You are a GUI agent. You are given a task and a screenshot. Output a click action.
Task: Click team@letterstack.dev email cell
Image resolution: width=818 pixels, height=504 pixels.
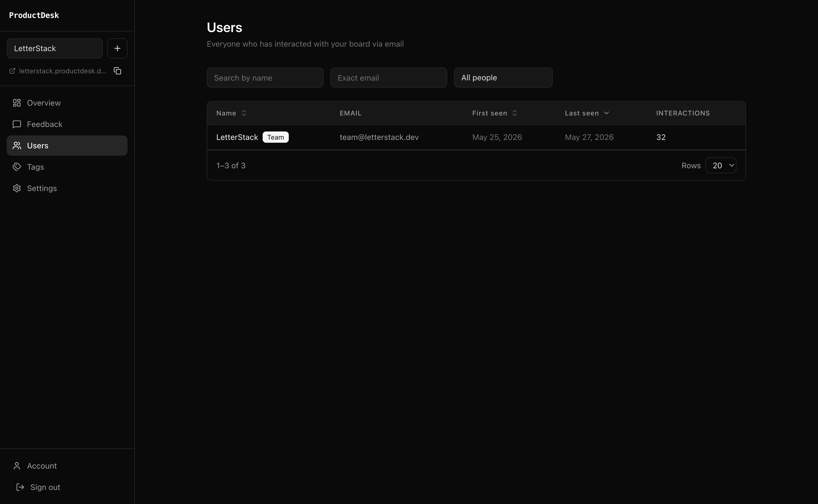(x=379, y=137)
